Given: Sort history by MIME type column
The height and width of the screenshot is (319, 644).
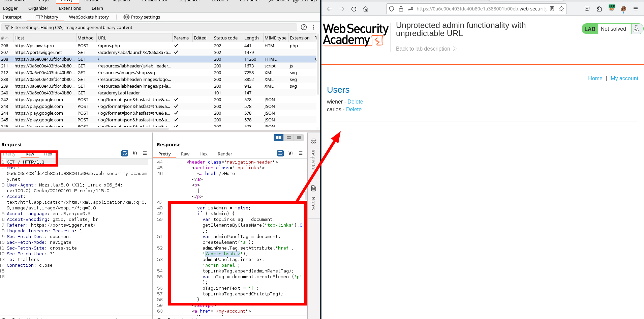Looking at the screenshot, I should click(275, 38).
